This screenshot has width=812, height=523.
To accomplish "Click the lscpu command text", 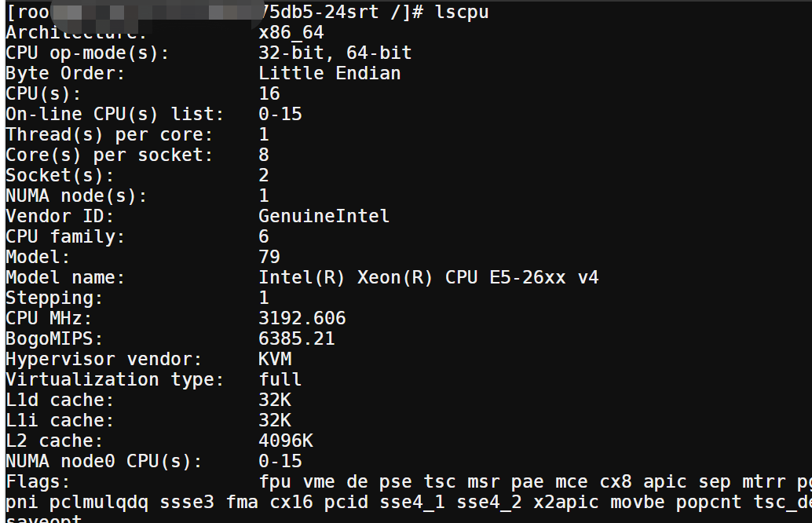I will pos(462,12).
